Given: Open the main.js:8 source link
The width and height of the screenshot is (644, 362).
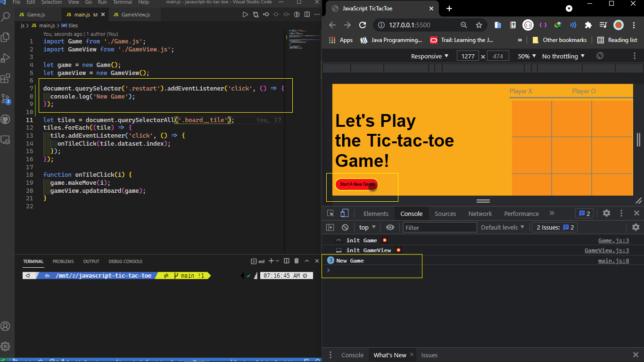Looking at the screenshot, I should [613, 260].
